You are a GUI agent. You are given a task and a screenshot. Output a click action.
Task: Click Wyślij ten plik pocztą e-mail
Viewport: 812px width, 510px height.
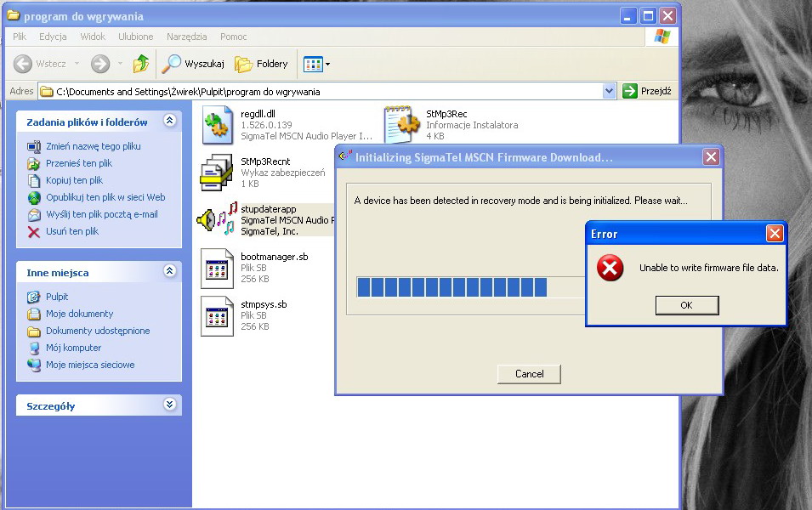[x=102, y=214]
